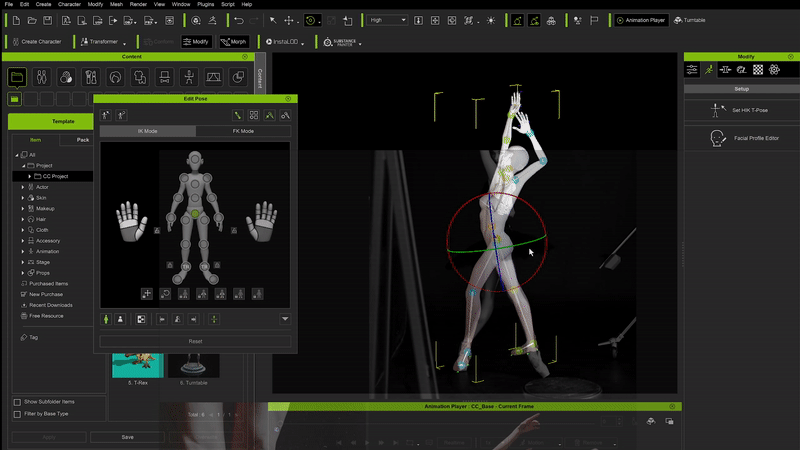Click the hip joint on pose dummy
Screen dimensions: 800x450
(x=195, y=214)
